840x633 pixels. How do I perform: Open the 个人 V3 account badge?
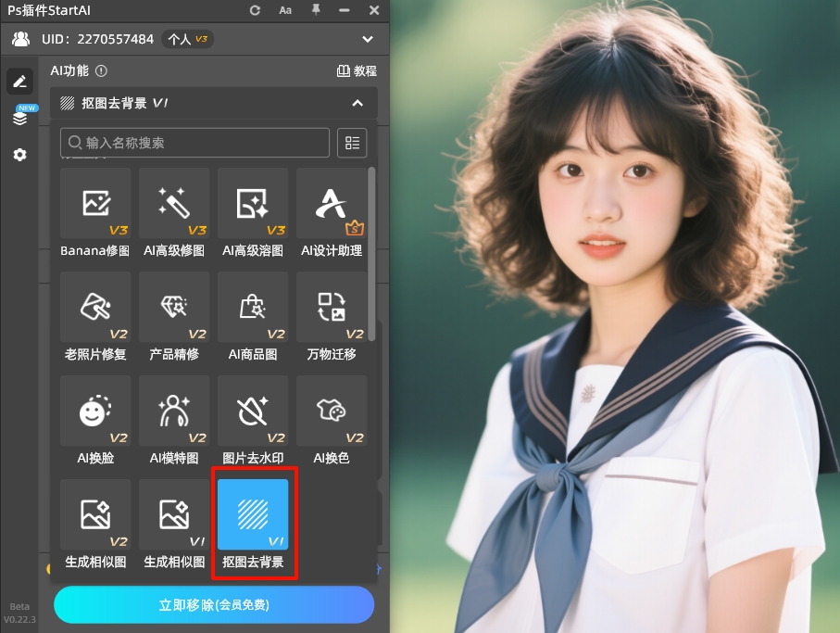pyautogui.click(x=188, y=39)
